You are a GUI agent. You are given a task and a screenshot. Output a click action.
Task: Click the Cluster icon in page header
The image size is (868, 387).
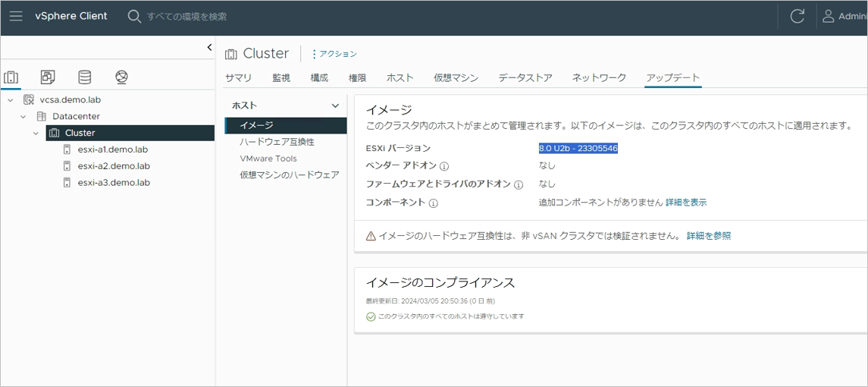click(231, 54)
